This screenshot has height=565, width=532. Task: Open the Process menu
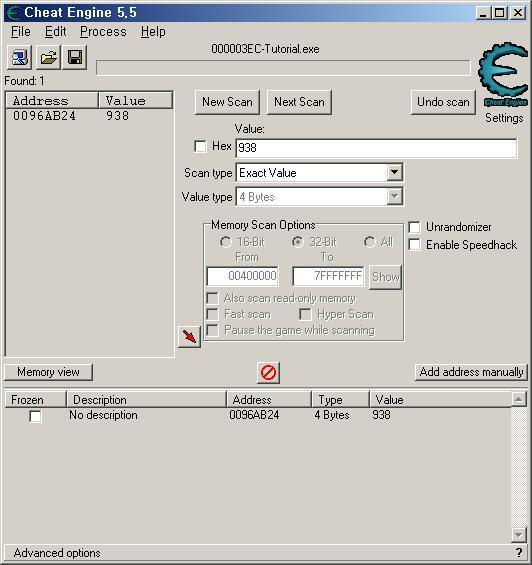click(103, 32)
